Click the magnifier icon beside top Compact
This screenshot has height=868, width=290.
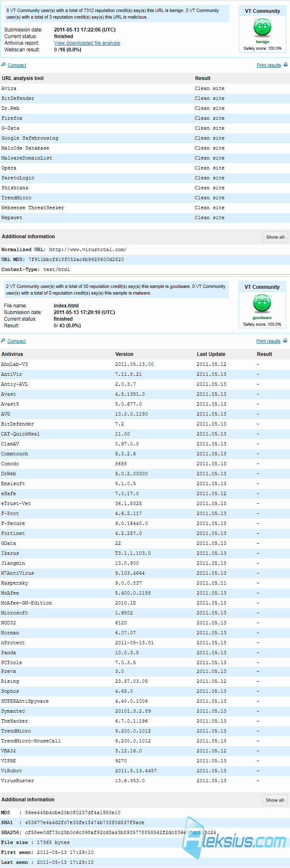click(3, 65)
